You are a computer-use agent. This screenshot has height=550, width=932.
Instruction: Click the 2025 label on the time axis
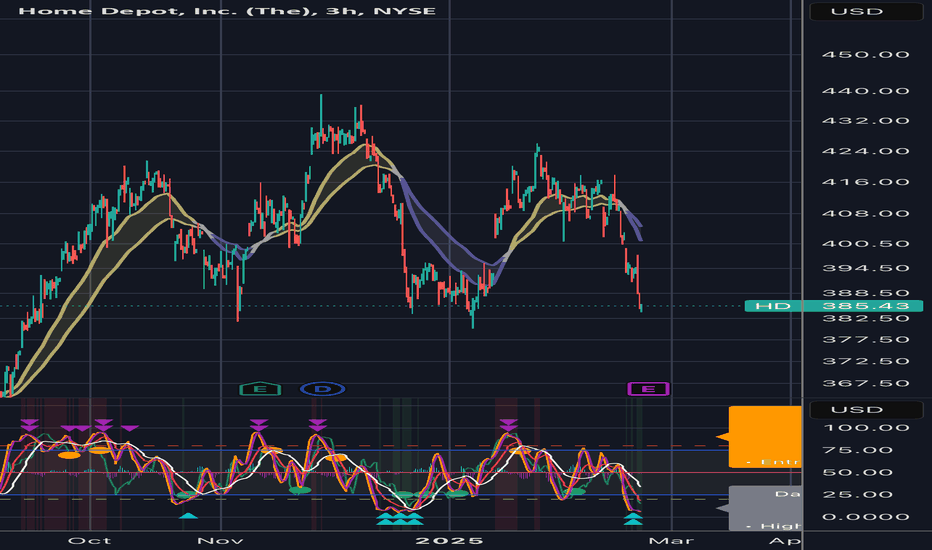coord(449,540)
